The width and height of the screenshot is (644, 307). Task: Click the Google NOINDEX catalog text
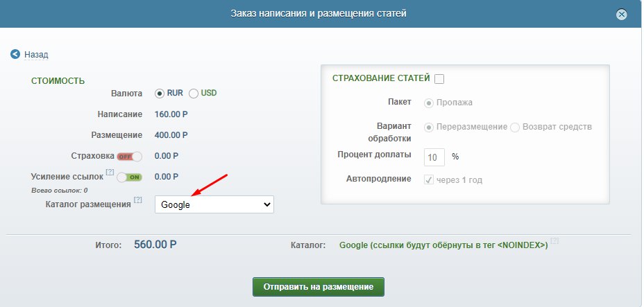coord(443,245)
